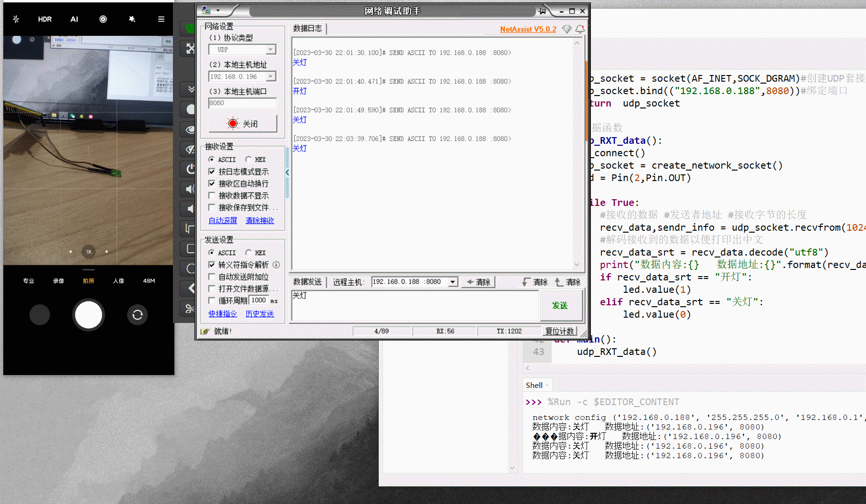Collapse the left panel with arrow handle

[x=287, y=172]
